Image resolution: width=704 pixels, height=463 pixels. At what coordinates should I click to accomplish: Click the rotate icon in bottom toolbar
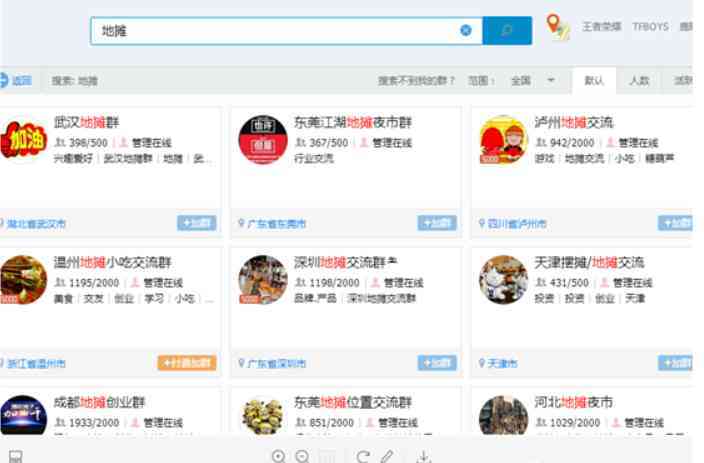click(362, 456)
